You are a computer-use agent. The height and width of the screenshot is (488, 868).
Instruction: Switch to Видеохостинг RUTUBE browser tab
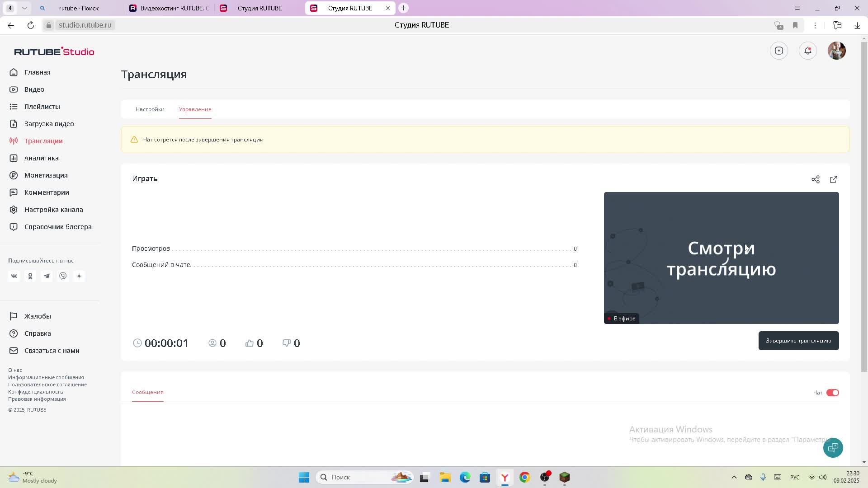coord(169,8)
